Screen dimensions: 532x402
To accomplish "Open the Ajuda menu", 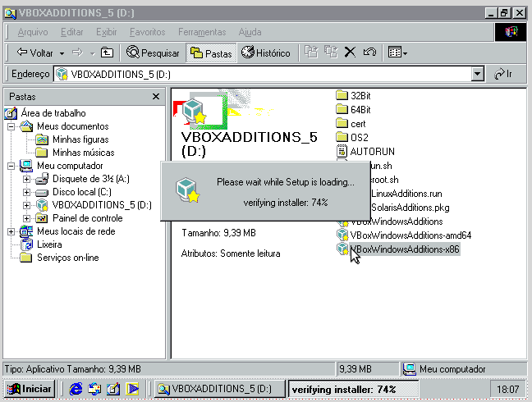I will [x=250, y=32].
